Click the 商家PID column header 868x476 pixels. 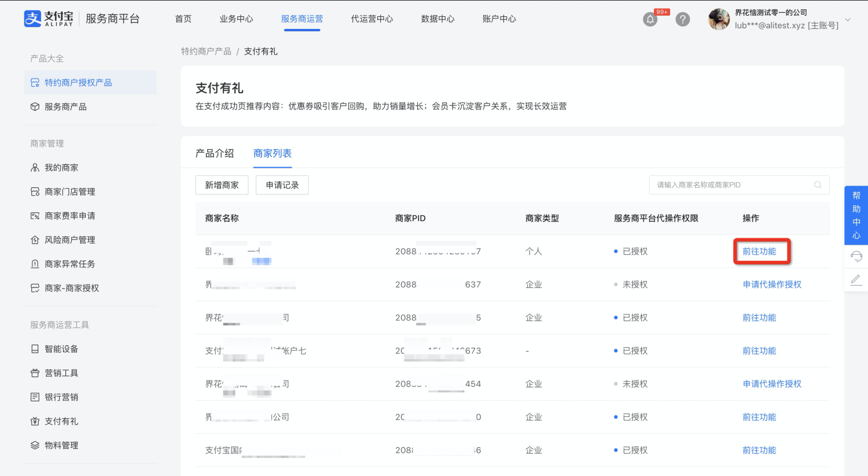pyautogui.click(x=410, y=219)
